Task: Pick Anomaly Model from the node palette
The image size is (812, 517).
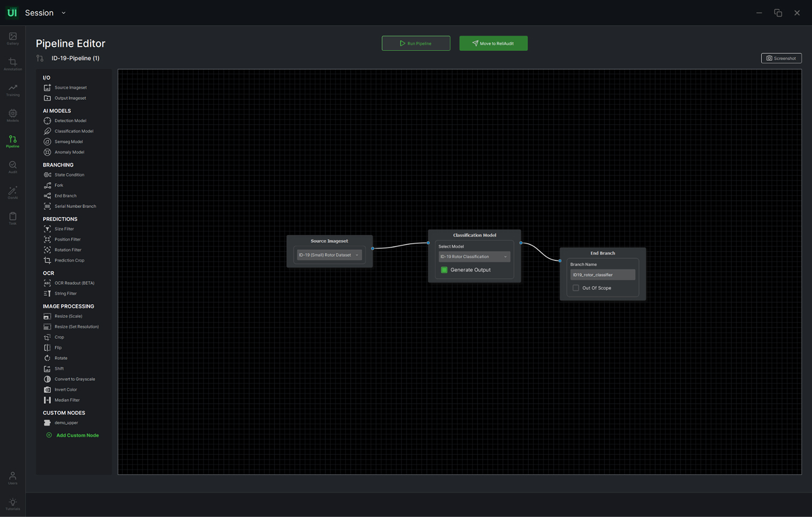Action: click(x=64, y=152)
